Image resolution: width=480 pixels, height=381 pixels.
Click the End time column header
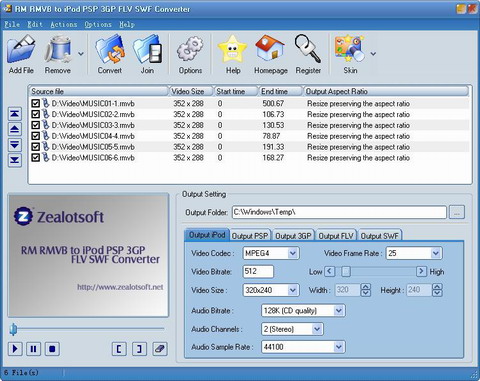(281, 91)
